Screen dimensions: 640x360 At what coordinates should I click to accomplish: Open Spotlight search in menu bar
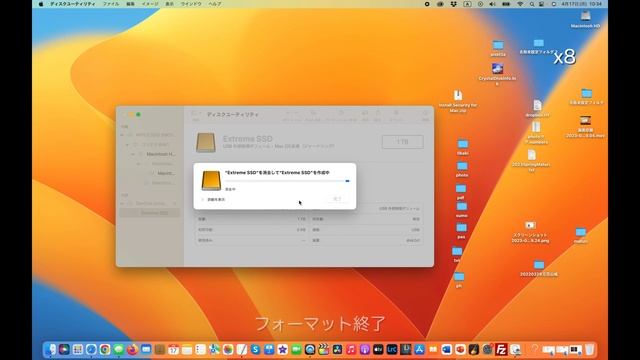(532, 4)
